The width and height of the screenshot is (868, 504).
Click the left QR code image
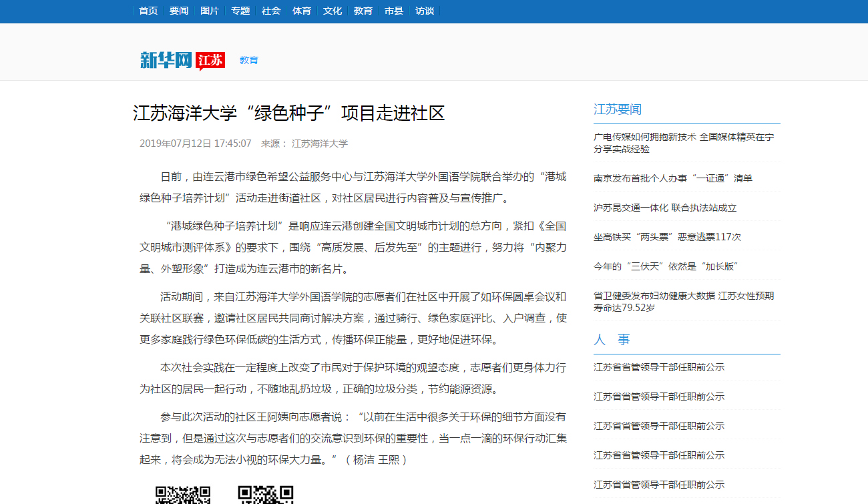(x=183, y=495)
